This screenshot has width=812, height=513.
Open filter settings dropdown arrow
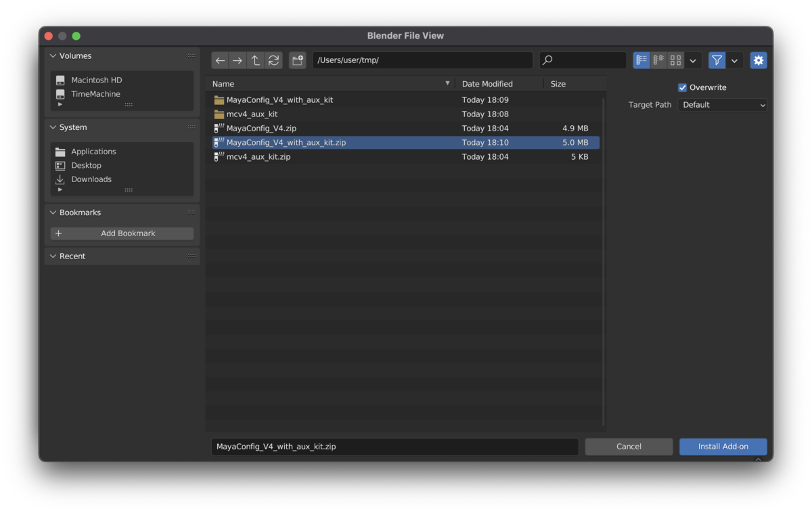[x=734, y=60]
